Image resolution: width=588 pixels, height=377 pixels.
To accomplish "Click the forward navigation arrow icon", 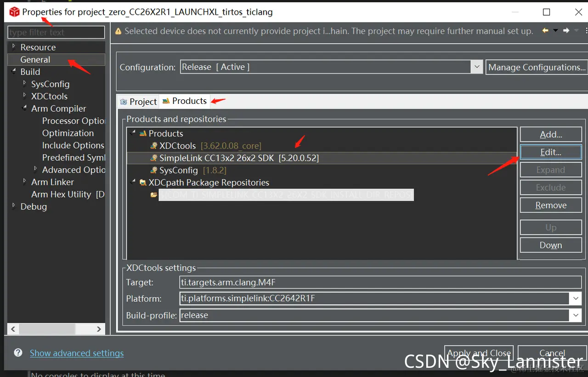I will [566, 31].
